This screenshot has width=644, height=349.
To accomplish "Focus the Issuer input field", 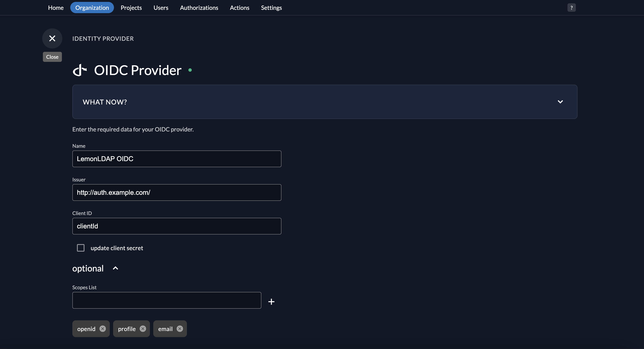I will tap(176, 192).
